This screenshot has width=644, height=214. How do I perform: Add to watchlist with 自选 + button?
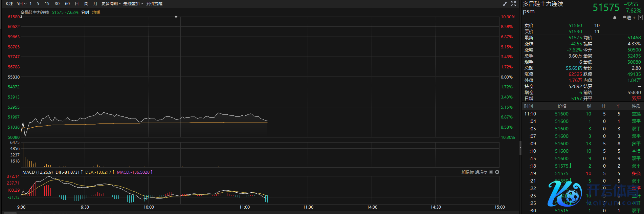[x=629, y=18]
